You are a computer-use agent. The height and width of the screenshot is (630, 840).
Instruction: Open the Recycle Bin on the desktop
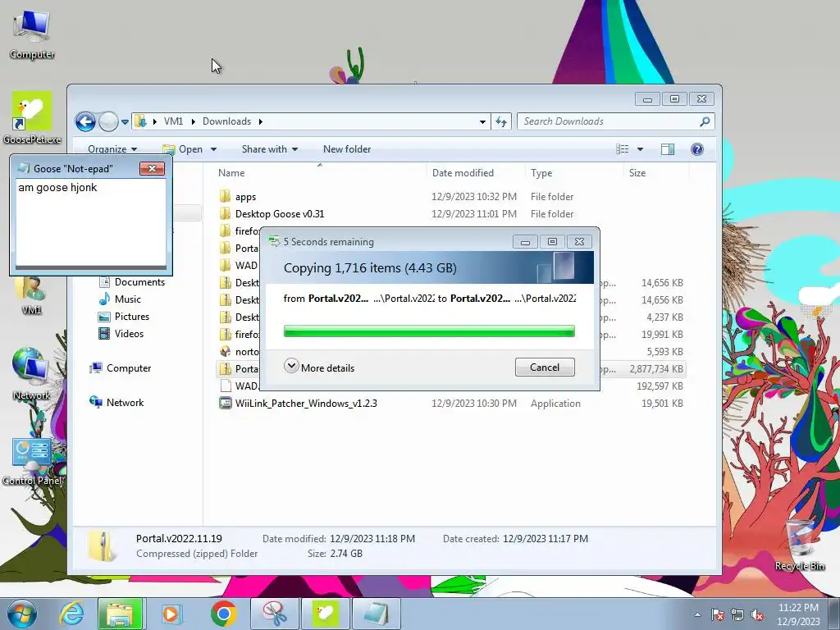(x=799, y=545)
